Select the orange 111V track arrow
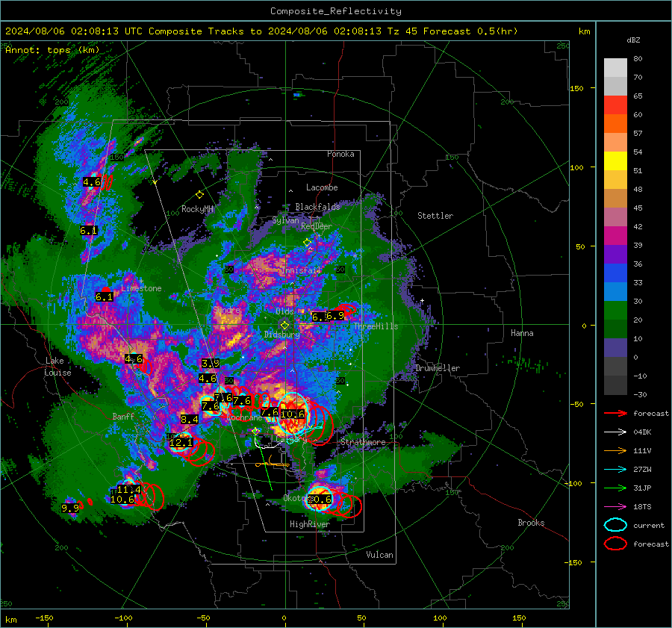672x628 pixels. coord(615,450)
